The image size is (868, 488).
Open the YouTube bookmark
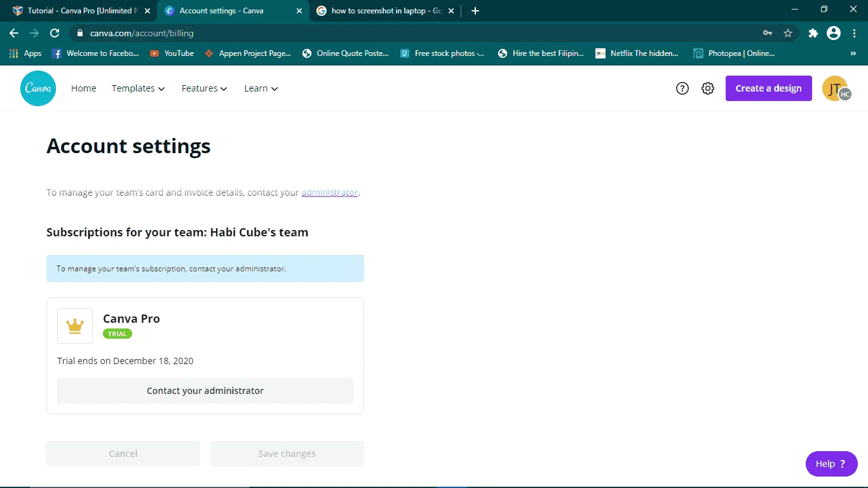[x=172, y=53]
